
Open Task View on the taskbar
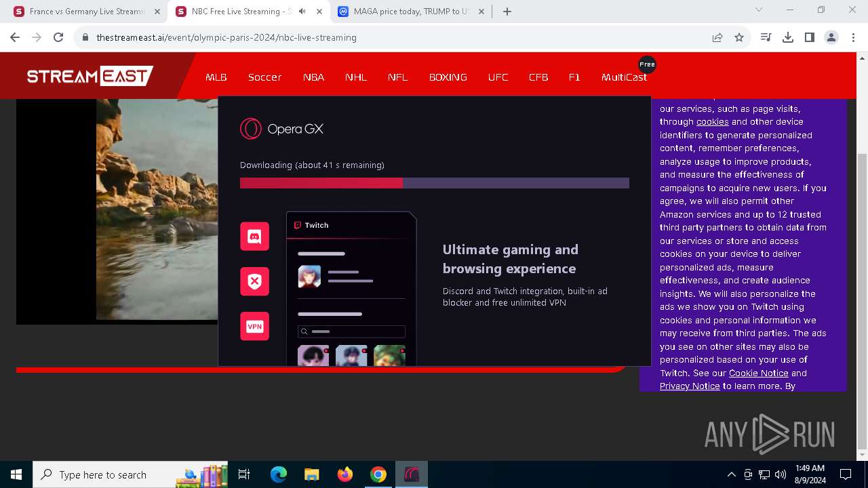[x=244, y=474]
